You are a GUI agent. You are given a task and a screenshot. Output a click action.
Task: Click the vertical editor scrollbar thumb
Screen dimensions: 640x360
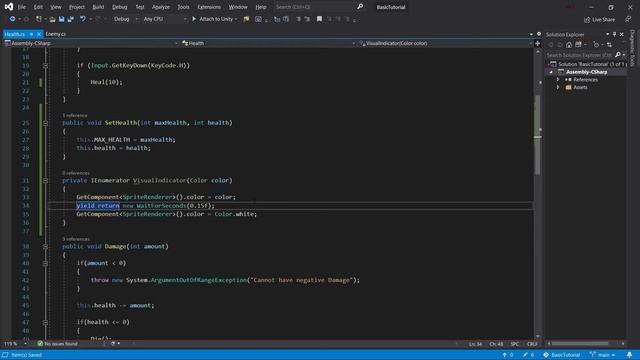click(538, 135)
